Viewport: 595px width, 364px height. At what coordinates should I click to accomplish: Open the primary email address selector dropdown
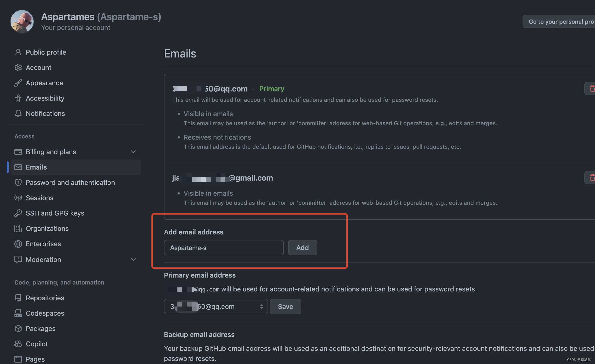[216, 307]
